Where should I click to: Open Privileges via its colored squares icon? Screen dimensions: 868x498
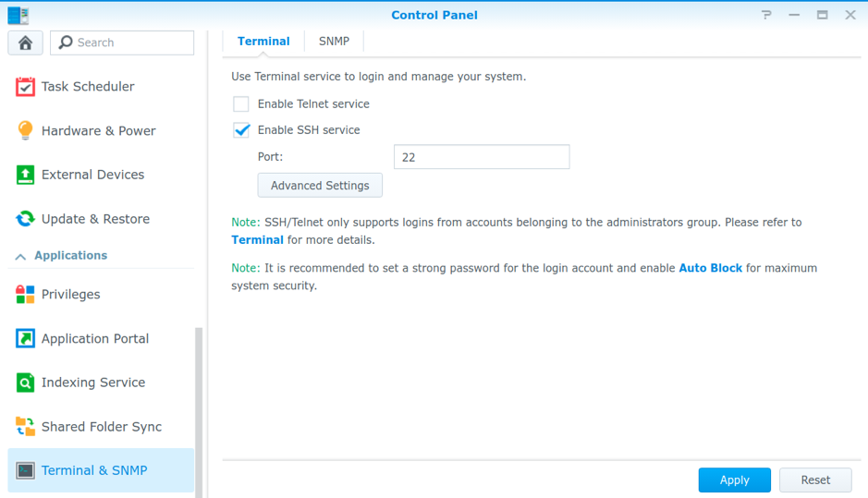coord(25,295)
